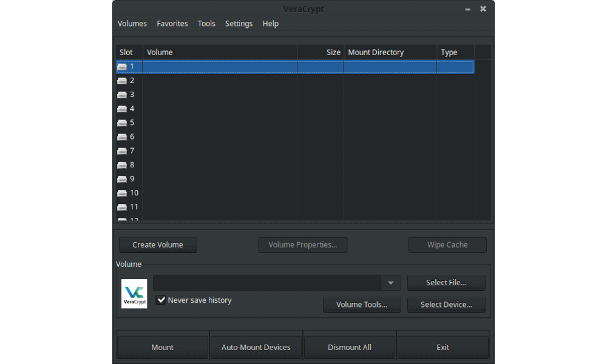Click Auto-Mount Devices button
The image size is (607, 364).
point(256,348)
